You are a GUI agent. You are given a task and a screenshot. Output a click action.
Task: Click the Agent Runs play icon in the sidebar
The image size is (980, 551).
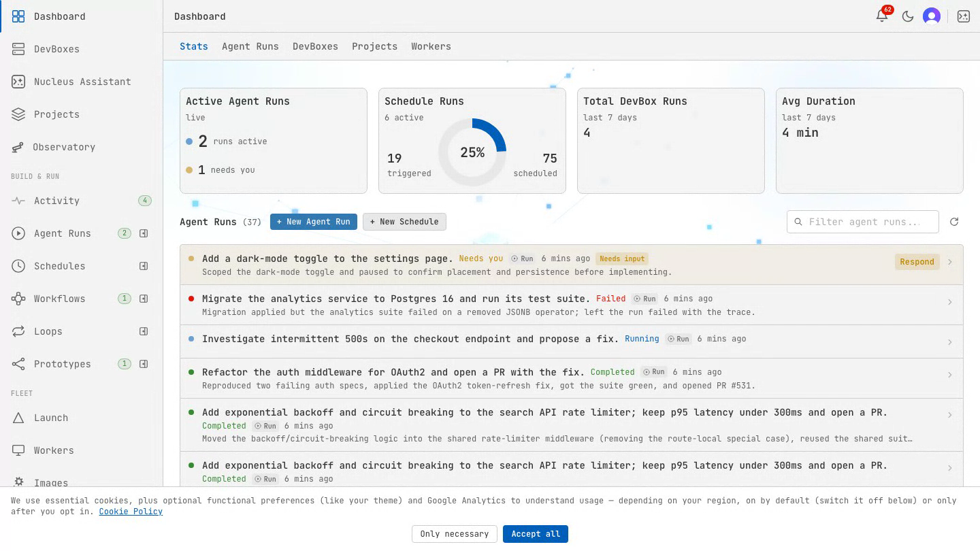tap(18, 233)
